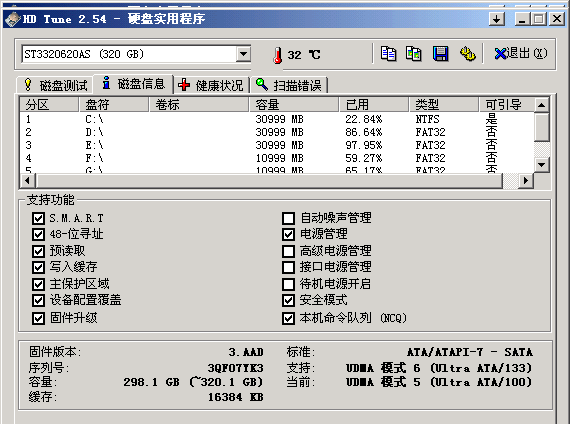Click the 10999 MB capacity for F:\
Screen dimensions: 570x424
click(279, 158)
